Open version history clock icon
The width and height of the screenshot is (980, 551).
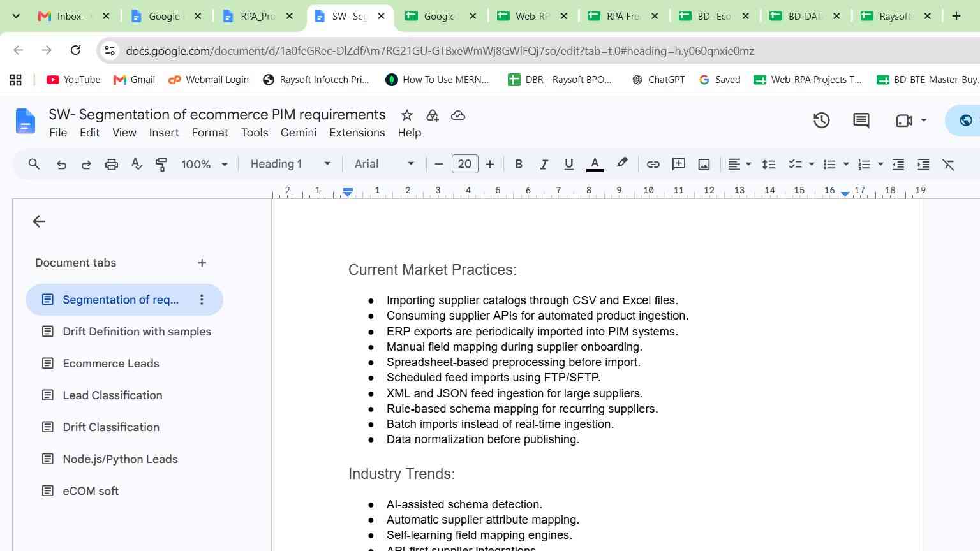pos(821,120)
